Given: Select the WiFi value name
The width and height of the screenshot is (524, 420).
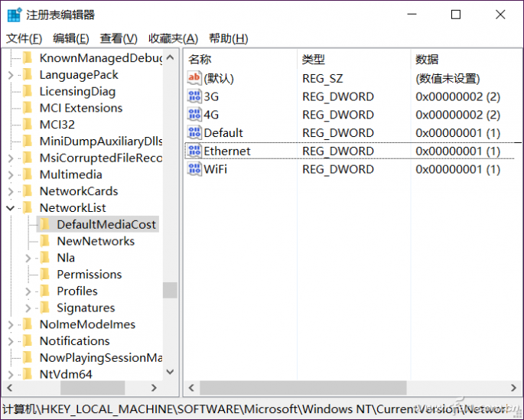Looking at the screenshot, I should click(215, 169).
